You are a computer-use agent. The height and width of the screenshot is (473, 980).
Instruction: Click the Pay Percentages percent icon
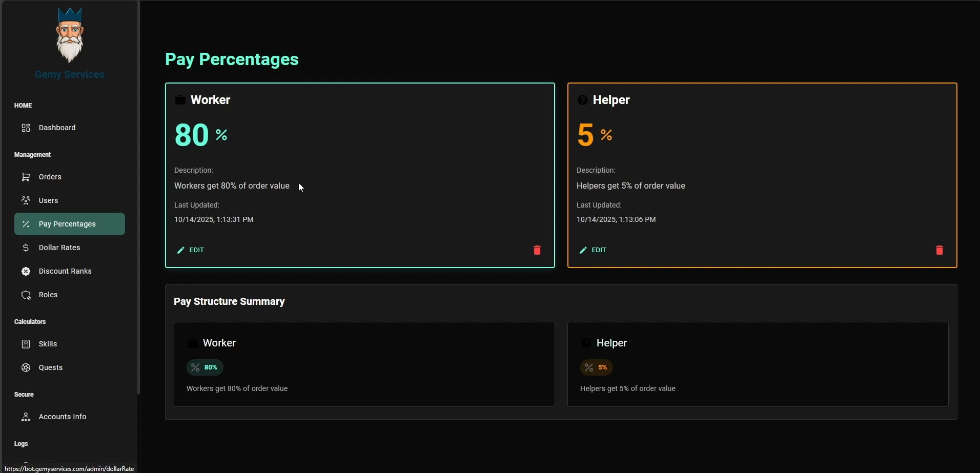point(26,224)
